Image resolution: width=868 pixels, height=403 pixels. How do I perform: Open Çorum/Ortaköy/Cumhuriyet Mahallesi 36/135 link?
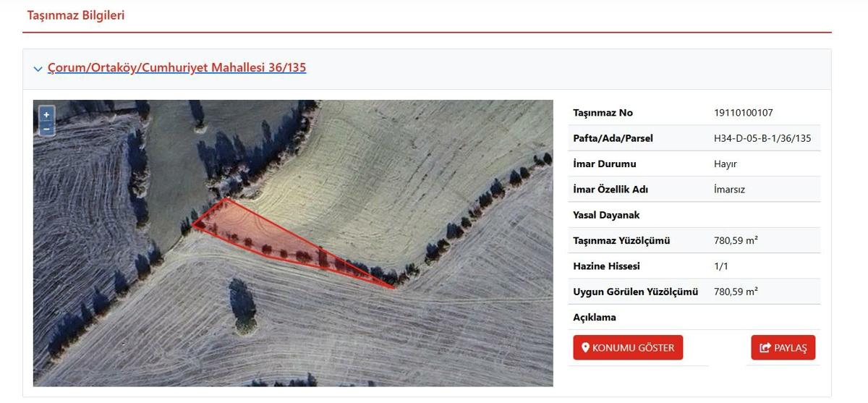coord(177,68)
